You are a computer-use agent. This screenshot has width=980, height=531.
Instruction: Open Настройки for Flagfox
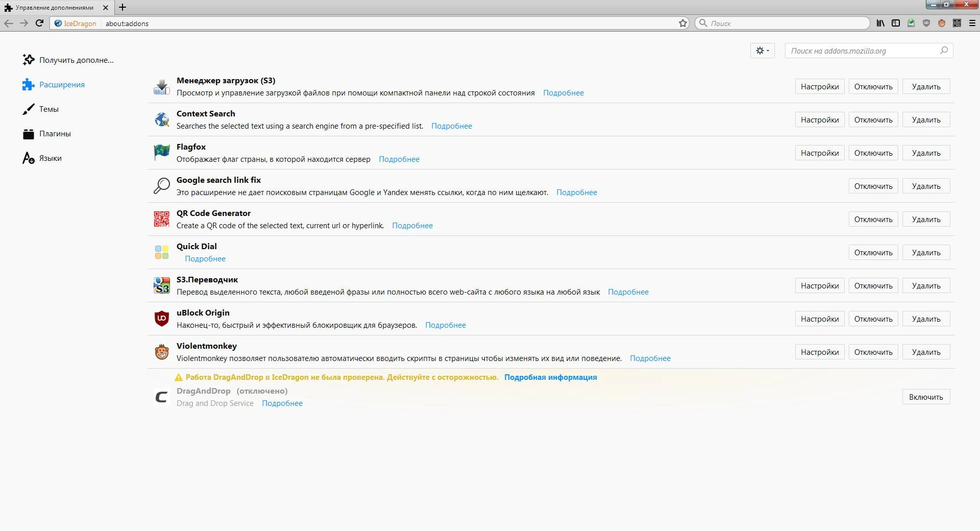coord(820,153)
